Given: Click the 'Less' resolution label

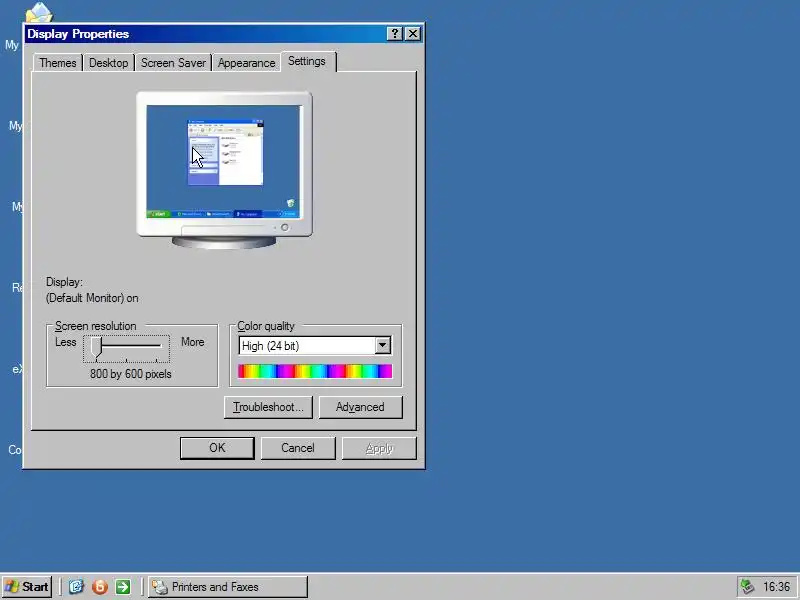Looking at the screenshot, I should pyautogui.click(x=65, y=342).
